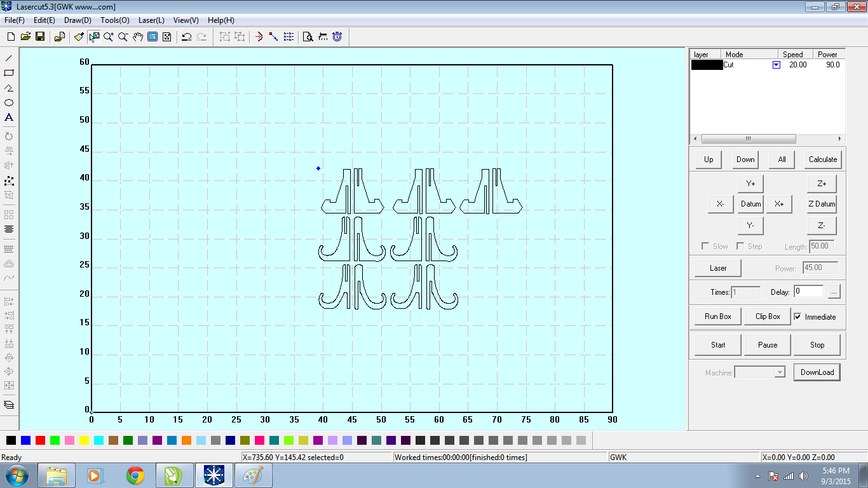Click the Speed column header
Image resolution: width=868 pixels, height=488 pixels.
click(795, 55)
